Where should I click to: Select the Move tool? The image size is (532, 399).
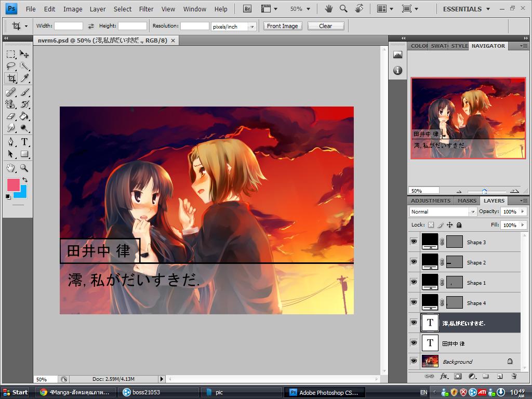click(x=24, y=54)
